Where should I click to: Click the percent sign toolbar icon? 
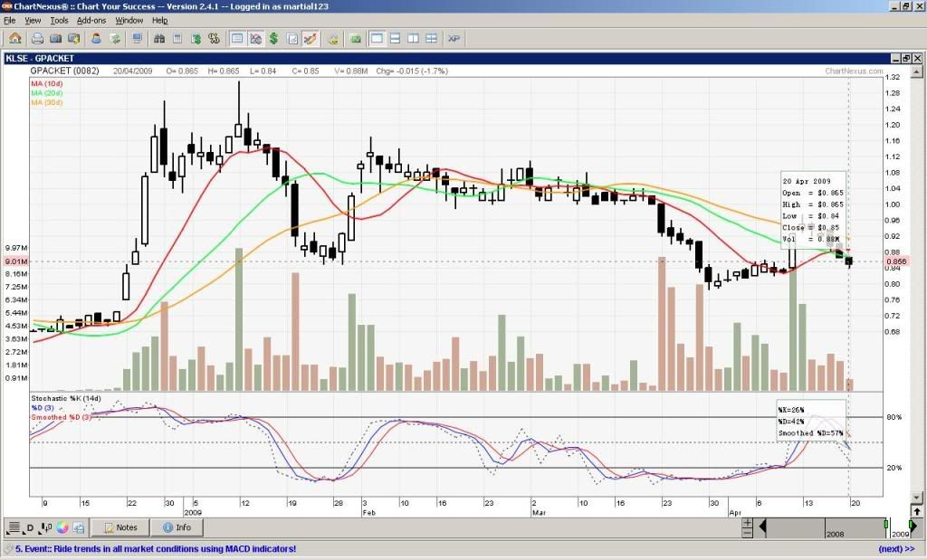point(214,38)
